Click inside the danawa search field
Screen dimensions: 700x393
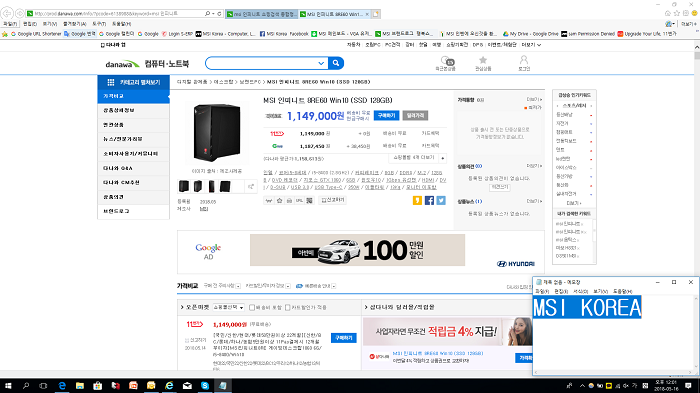point(262,63)
